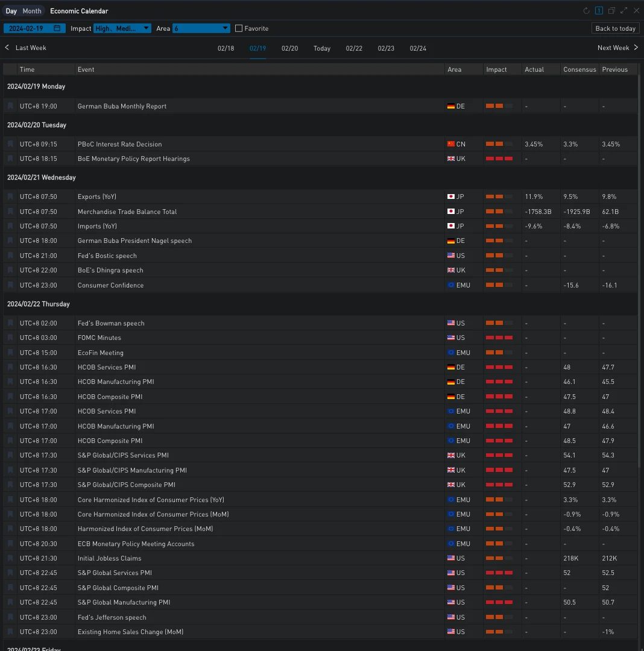
Task: Open the Area filter dropdown
Action: (201, 28)
